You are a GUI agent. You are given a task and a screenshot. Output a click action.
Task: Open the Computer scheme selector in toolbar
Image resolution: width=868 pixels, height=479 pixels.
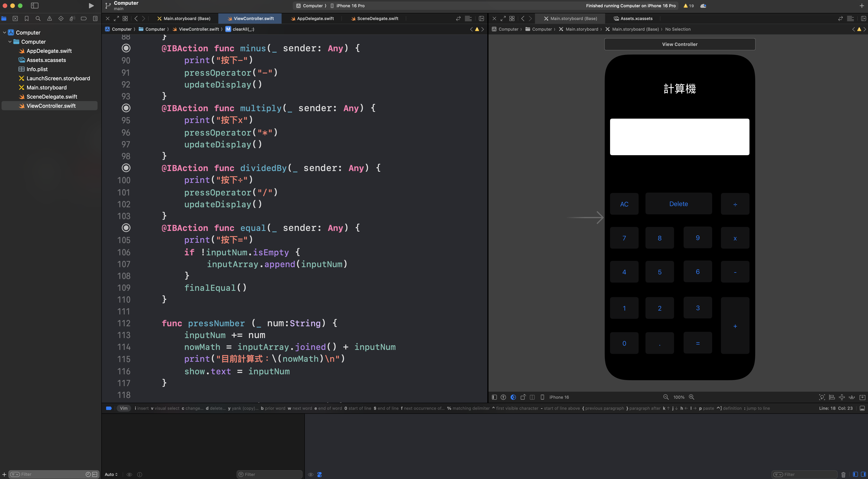310,6
